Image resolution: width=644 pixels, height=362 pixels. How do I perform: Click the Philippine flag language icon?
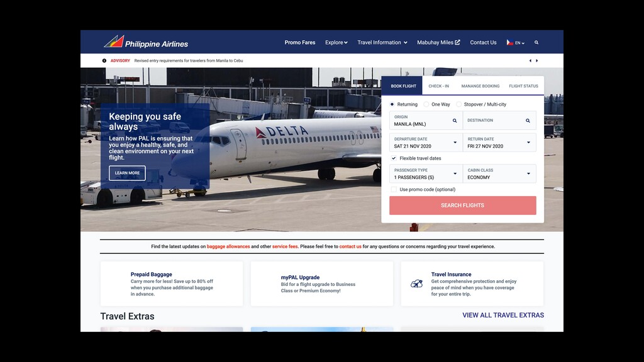click(509, 42)
